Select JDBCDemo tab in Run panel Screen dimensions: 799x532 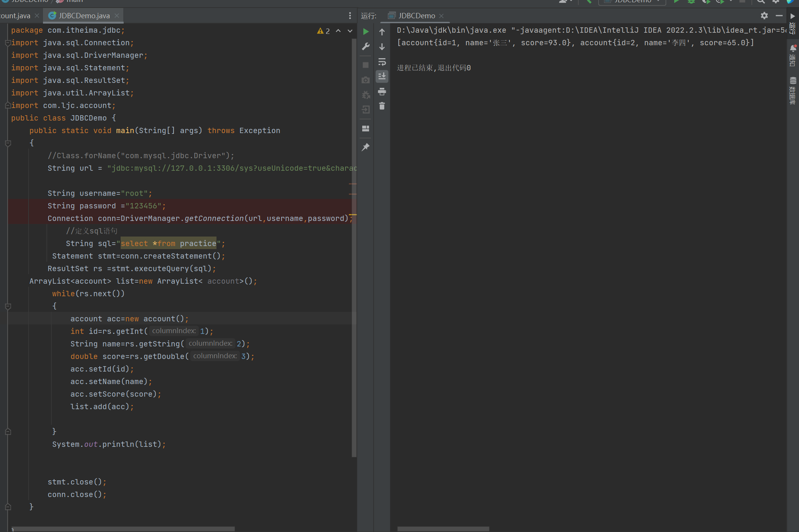point(416,16)
